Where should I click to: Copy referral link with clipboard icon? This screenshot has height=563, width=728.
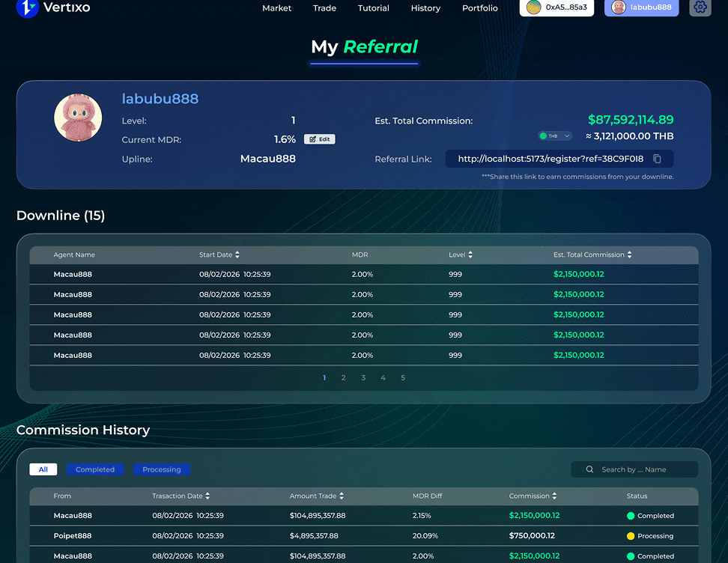[x=657, y=159]
